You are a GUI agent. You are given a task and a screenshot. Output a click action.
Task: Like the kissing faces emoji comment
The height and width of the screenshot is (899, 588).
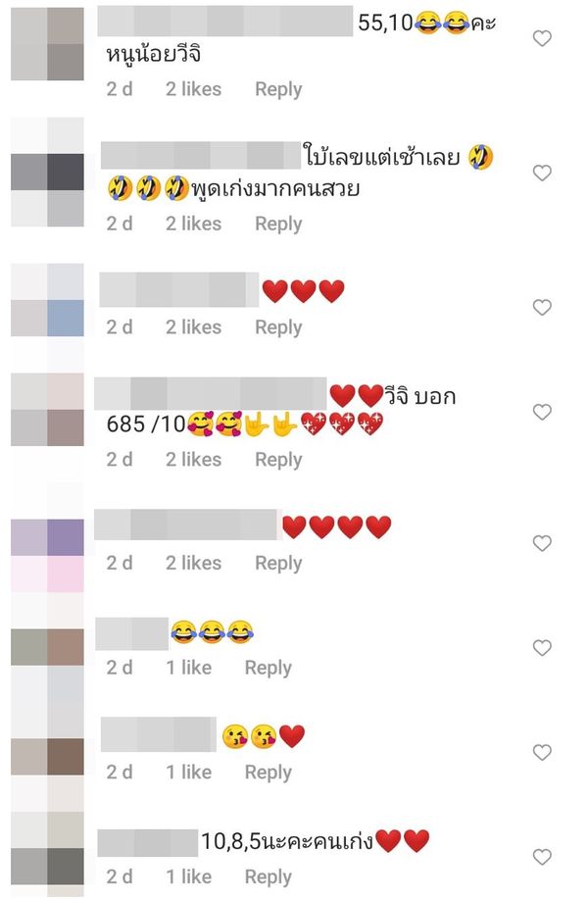tap(542, 752)
